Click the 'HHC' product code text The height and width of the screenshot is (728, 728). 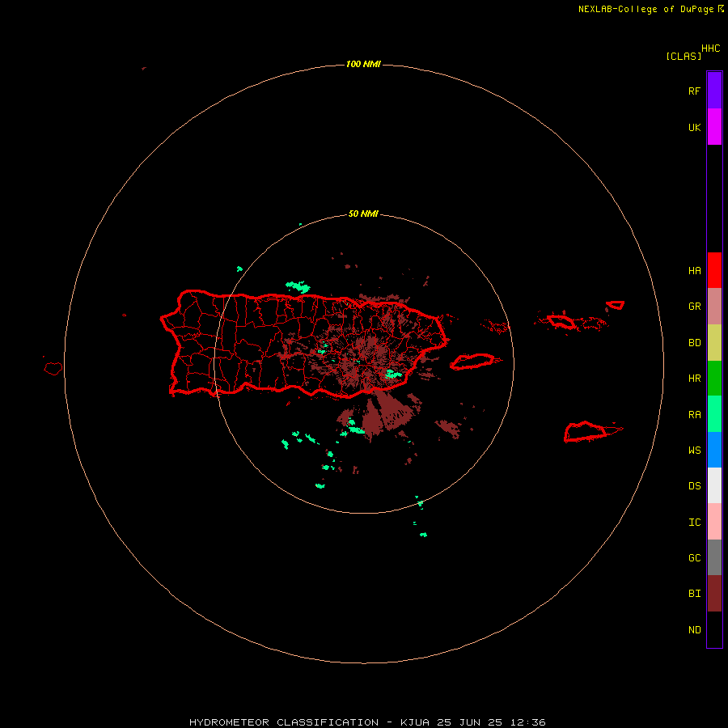[711, 49]
